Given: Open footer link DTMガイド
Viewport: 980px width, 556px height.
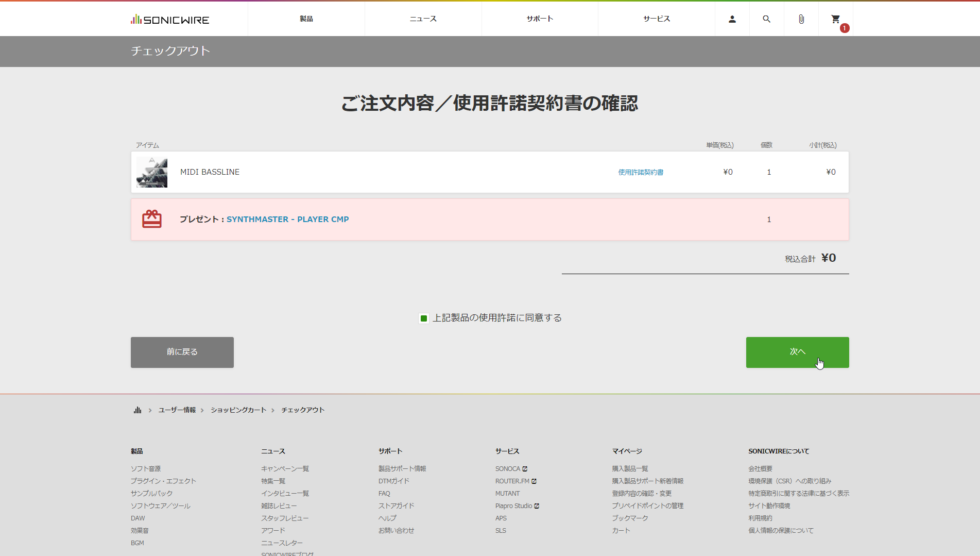Looking at the screenshot, I should point(394,481).
